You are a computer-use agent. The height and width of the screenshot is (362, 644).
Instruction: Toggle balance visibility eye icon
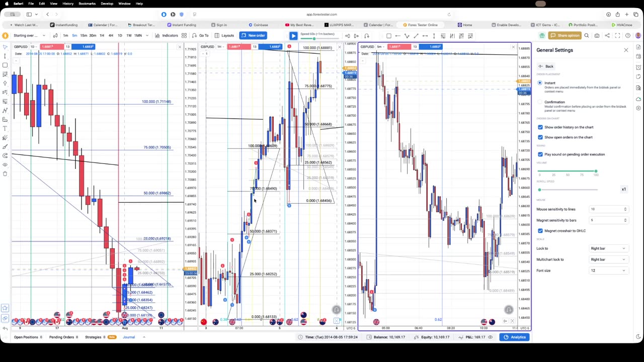coord(490,337)
